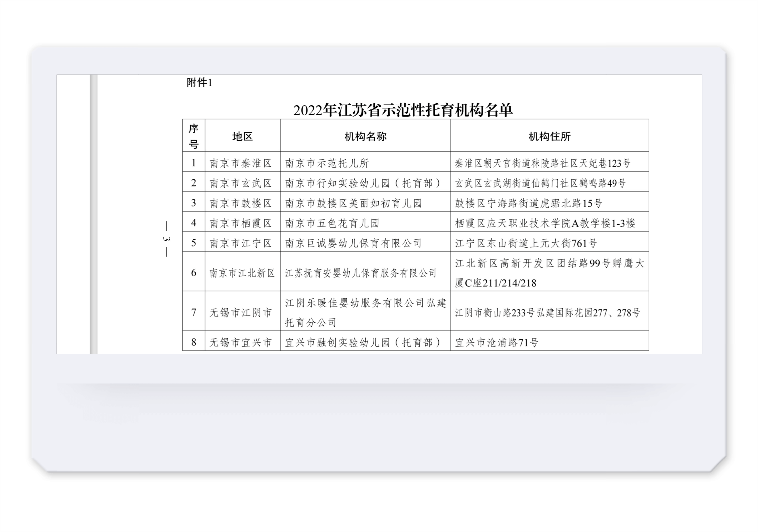
Task: Click 宜兴市融创实验幼儿园（托育部）
Action: point(363,342)
